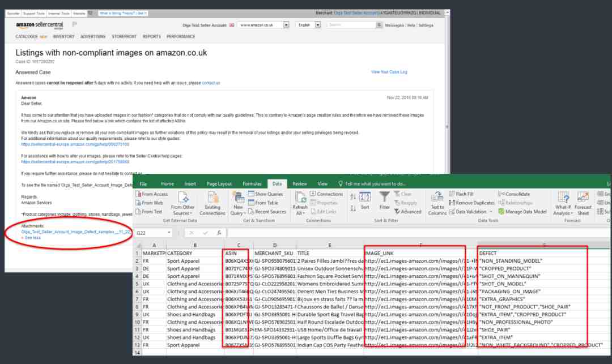Open Recent Sources in Excel ribbon
612x364 pixels.
pos(267,212)
